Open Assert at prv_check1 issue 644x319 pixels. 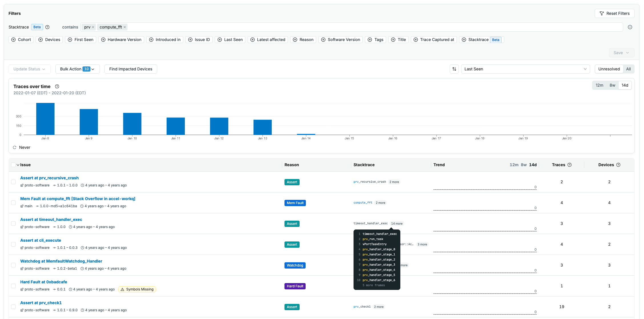click(41, 303)
